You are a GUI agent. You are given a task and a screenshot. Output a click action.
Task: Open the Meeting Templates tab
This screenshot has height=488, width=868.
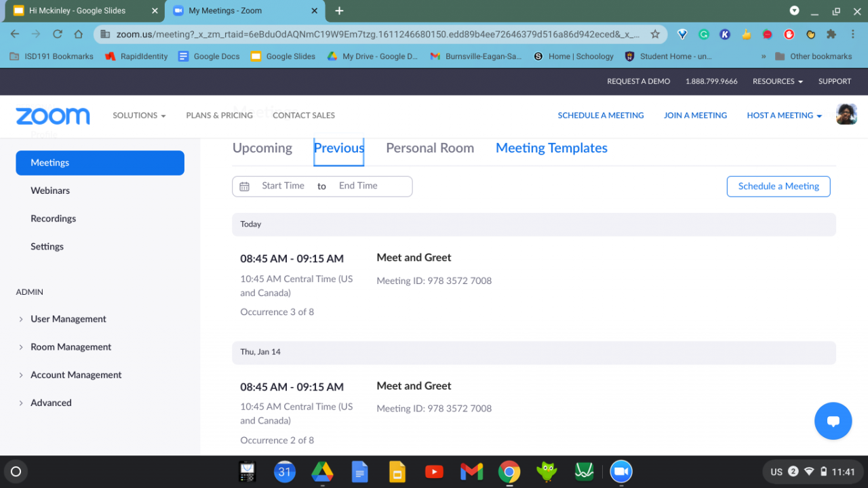(x=551, y=148)
